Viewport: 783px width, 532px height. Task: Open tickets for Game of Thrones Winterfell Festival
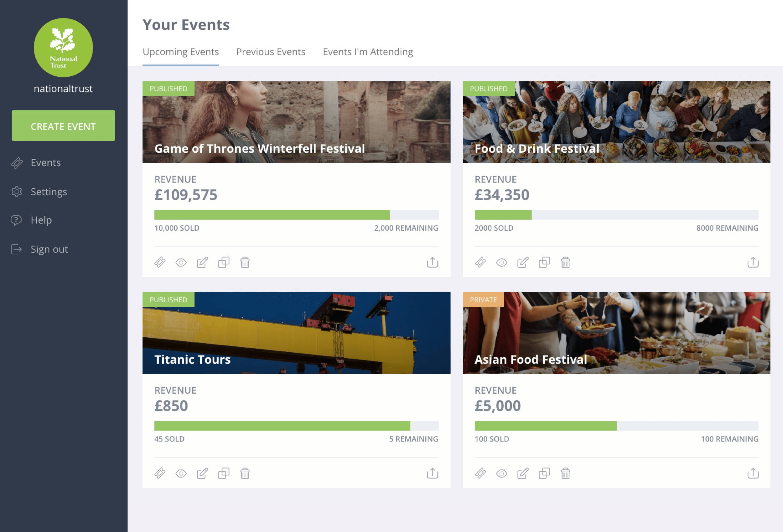pyautogui.click(x=160, y=262)
